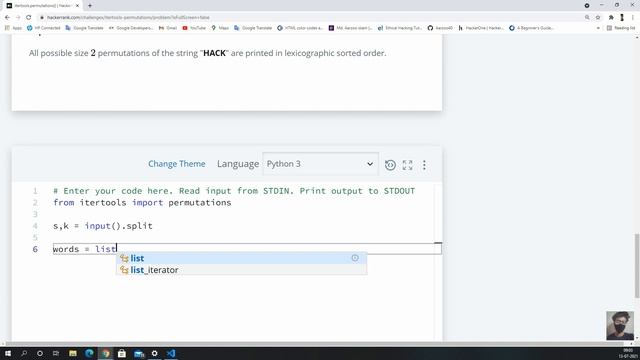Open A Beginner's Guide bookmark
Screen dimensions: 640x360
click(531, 28)
